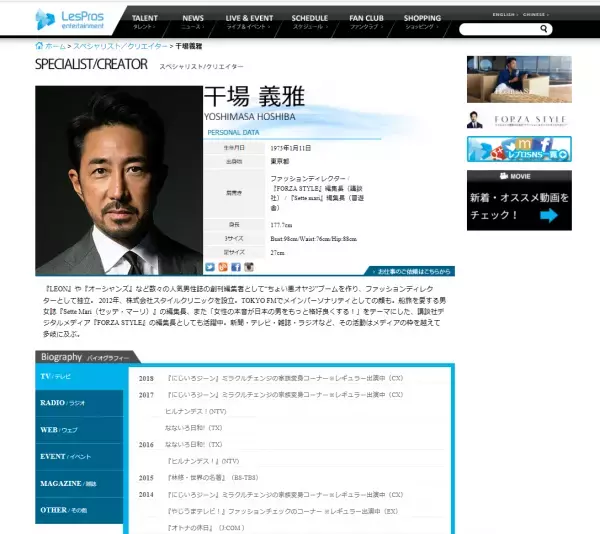Open the Instagram social icon
This screenshot has height=534, width=600.
[249, 267]
